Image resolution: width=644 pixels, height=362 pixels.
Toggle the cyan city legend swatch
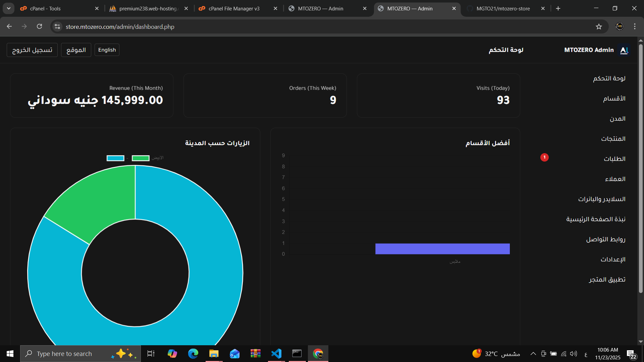point(115,158)
